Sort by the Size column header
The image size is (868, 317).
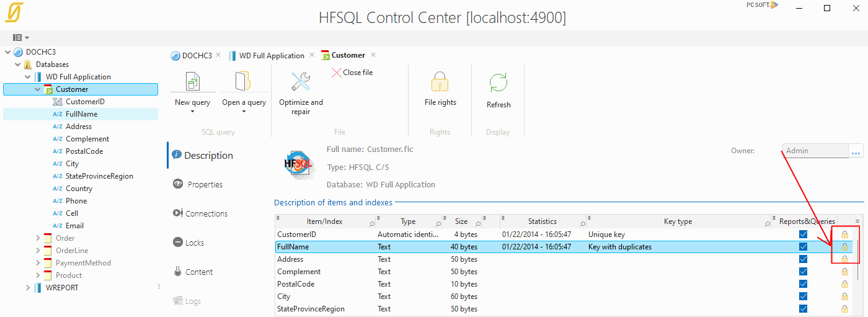[x=461, y=221]
